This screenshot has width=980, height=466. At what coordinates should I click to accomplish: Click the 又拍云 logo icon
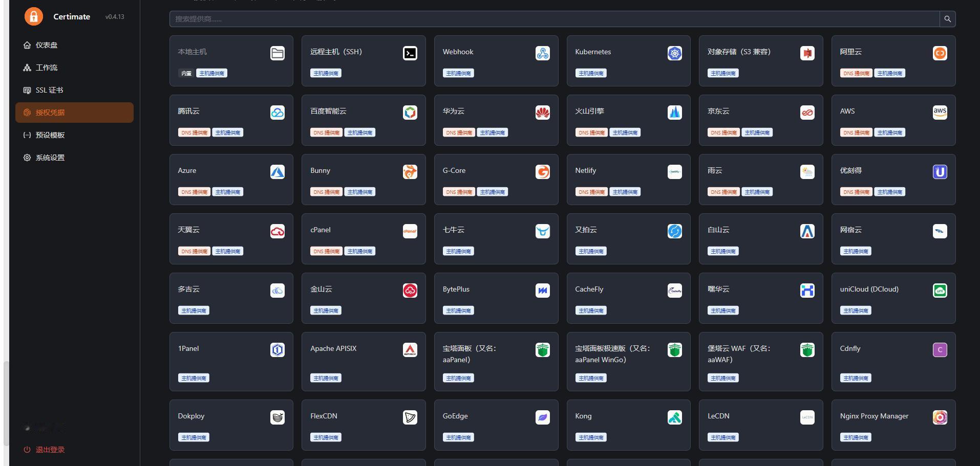(x=675, y=231)
